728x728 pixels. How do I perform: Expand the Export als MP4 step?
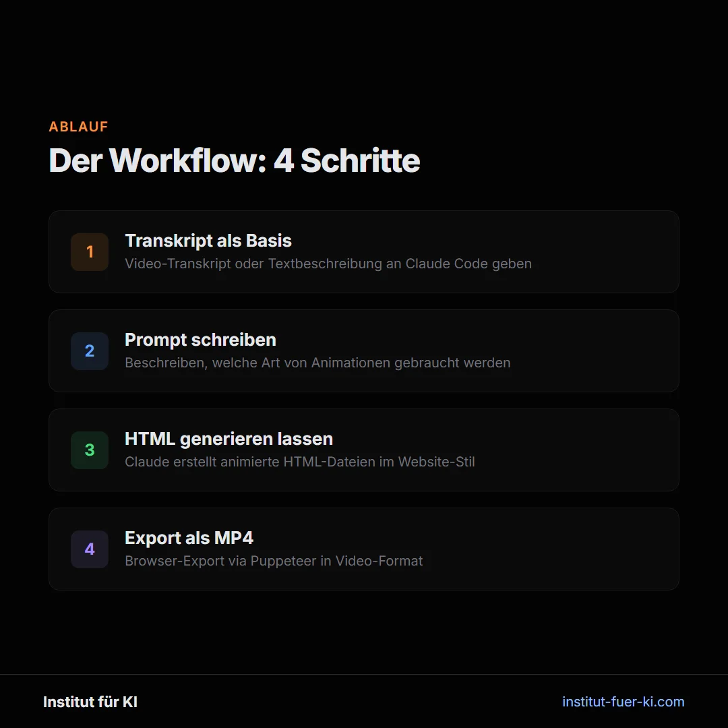(x=364, y=549)
